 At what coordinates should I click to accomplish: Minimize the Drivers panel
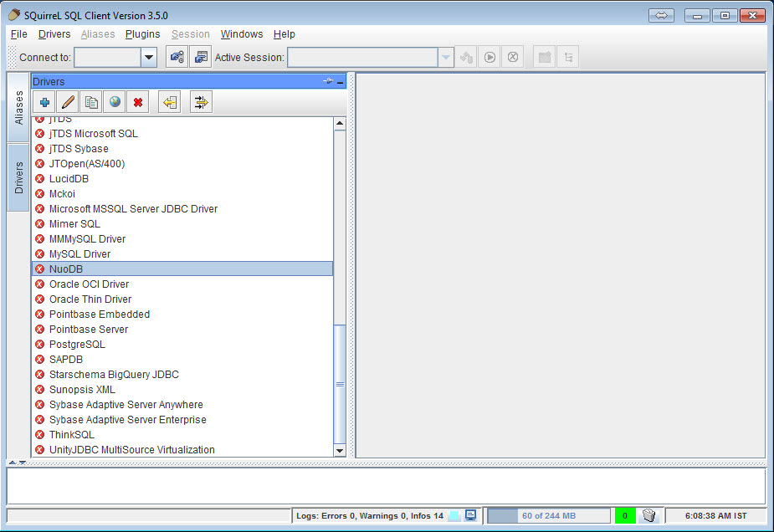(x=340, y=82)
